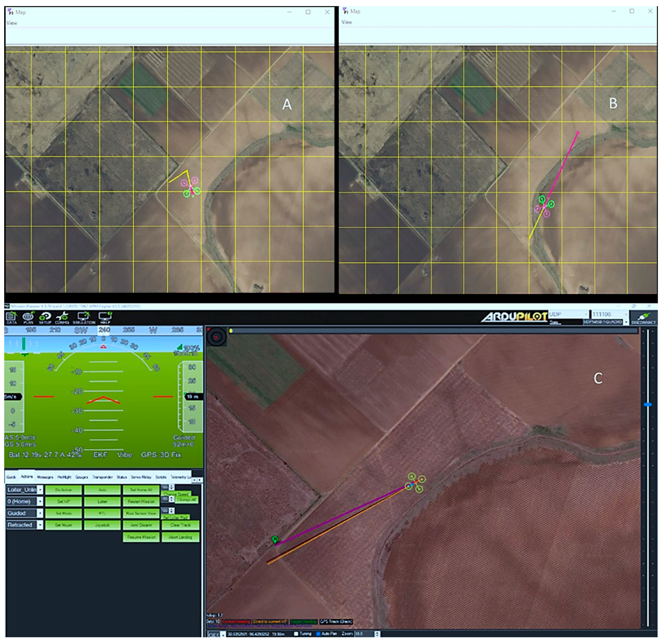Viewport: 666px width, 644px height.
Task: Click the wind direction circle indicator on map
Action: 216,338
